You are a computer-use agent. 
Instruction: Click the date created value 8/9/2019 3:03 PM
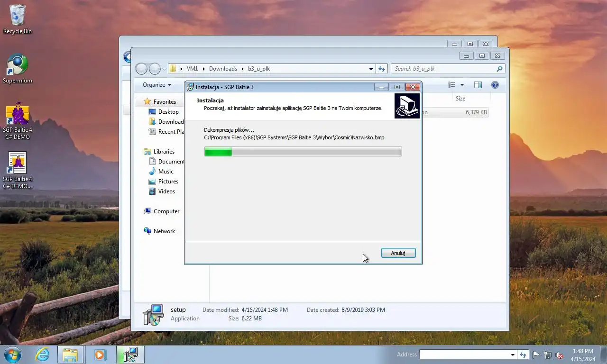click(363, 310)
